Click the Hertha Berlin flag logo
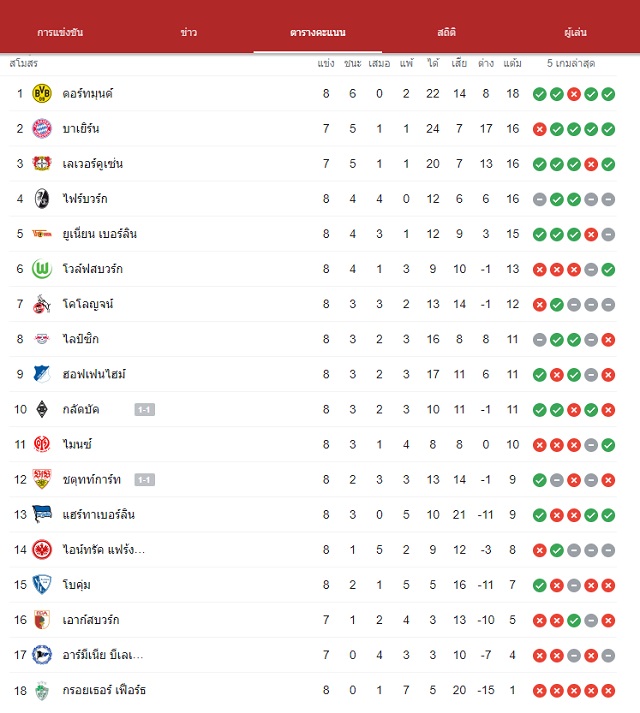 point(42,514)
